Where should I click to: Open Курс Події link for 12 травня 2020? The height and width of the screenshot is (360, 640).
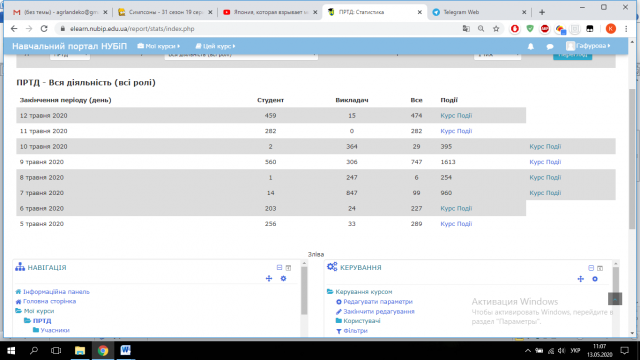456,116
